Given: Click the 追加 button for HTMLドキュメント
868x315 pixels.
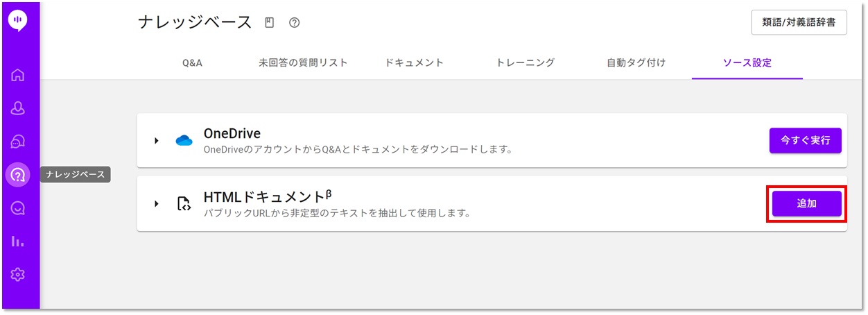Looking at the screenshot, I should [807, 204].
